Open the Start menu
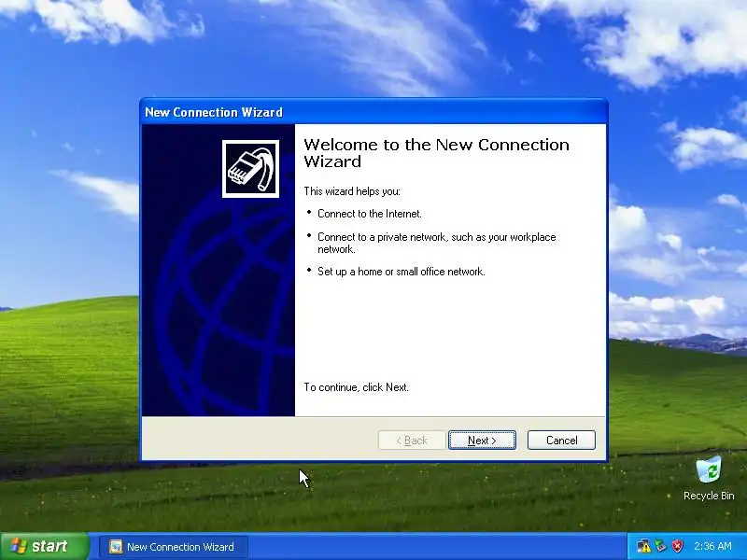Image resolution: width=747 pixels, height=560 pixels. pyautogui.click(x=44, y=546)
